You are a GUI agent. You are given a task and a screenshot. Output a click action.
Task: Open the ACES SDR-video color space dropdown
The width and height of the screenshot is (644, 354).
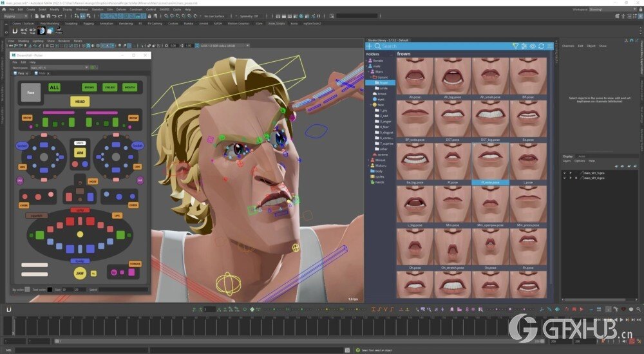coord(224,46)
